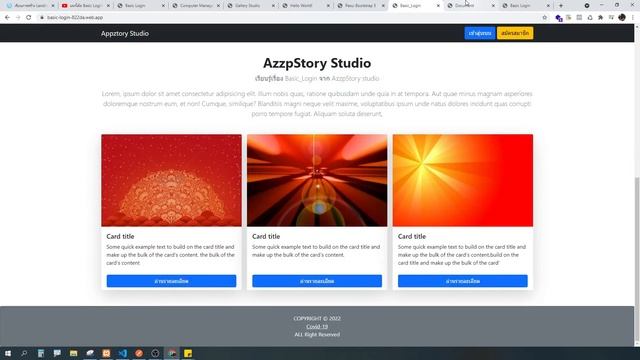Open the Extensions puzzle-piece icon
Screen dimensions: 640x360
(600, 18)
